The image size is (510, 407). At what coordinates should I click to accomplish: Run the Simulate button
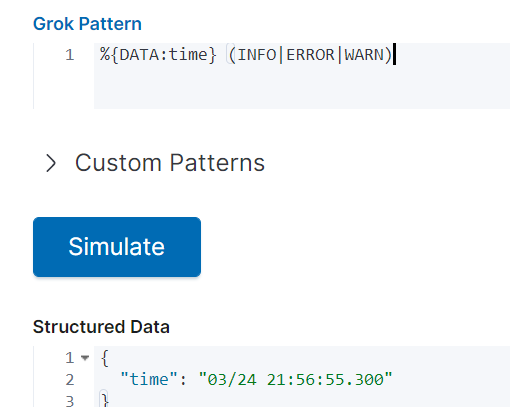(117, 247)
